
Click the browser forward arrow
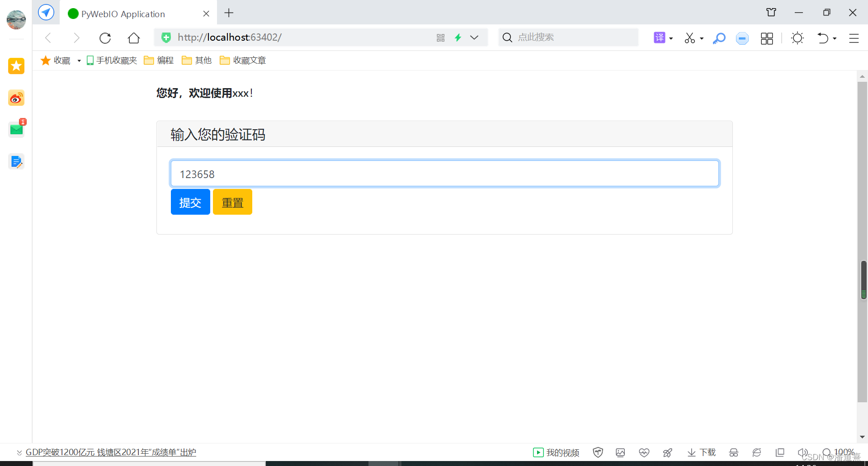click(x=76, y=38)
